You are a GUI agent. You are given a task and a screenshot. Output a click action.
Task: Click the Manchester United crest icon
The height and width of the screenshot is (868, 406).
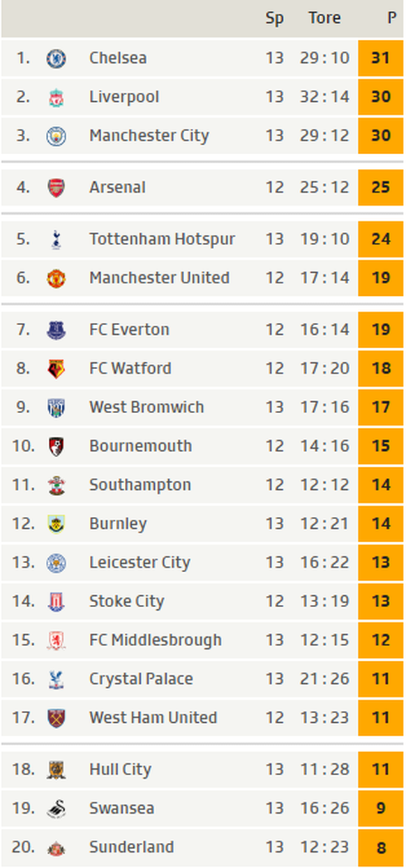57,278
